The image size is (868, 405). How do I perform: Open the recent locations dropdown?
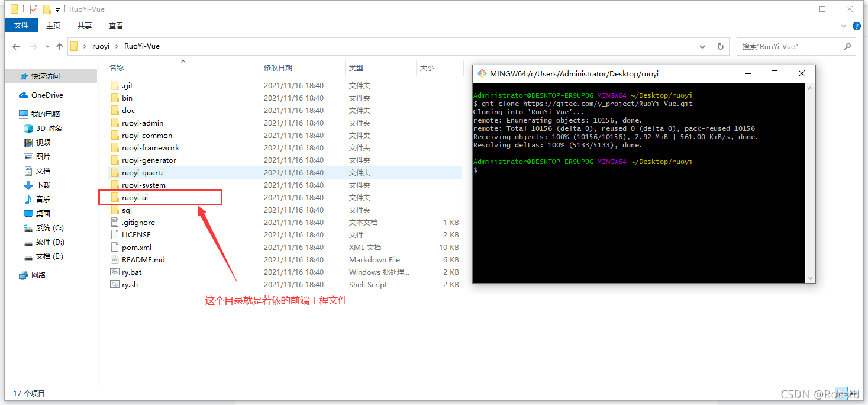[x=47, y=47]
